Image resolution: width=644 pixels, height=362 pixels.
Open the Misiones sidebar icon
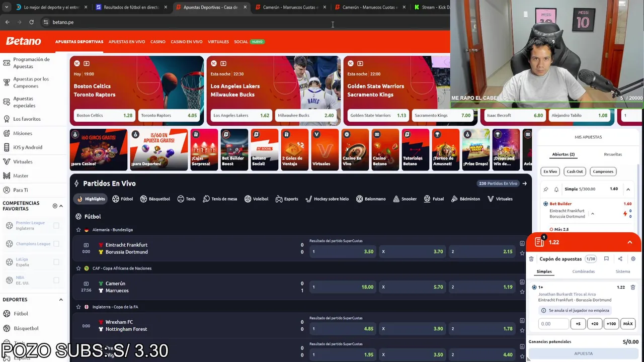click(x=7, y=133)
